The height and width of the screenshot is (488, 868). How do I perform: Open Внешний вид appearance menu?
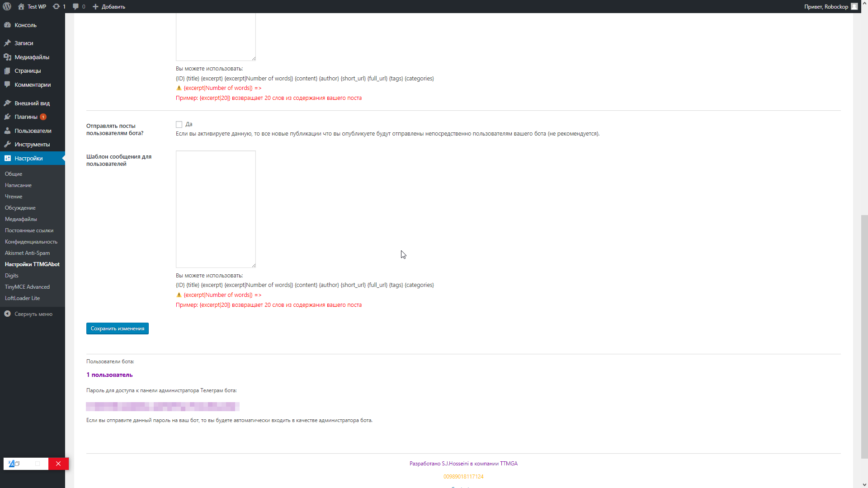click(x=32, y=103)
